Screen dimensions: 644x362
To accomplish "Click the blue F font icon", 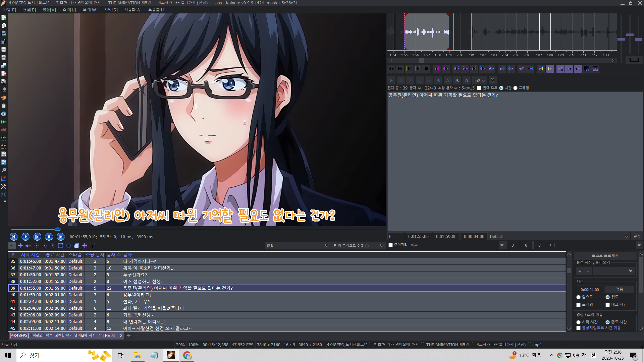I will (x=391, y=80).
